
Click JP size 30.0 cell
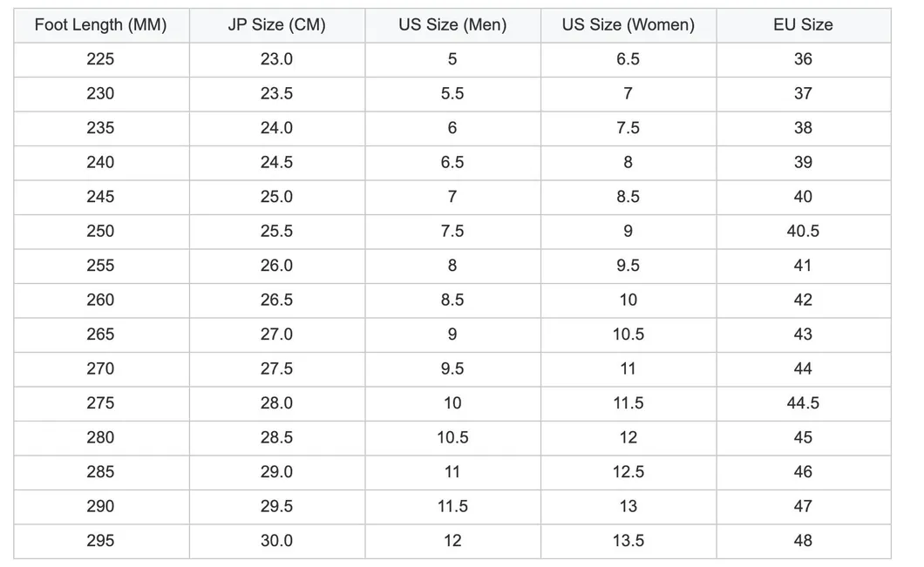coord(277,541)
